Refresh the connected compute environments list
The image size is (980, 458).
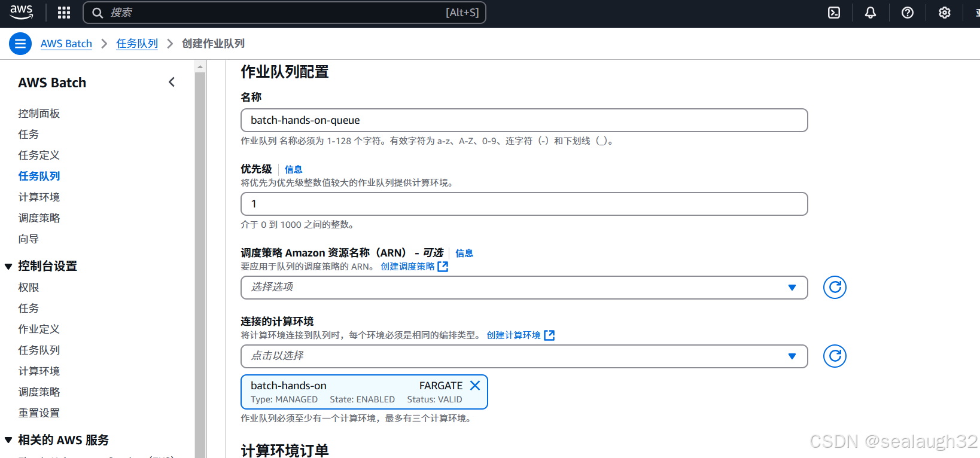tap(835, 356)
